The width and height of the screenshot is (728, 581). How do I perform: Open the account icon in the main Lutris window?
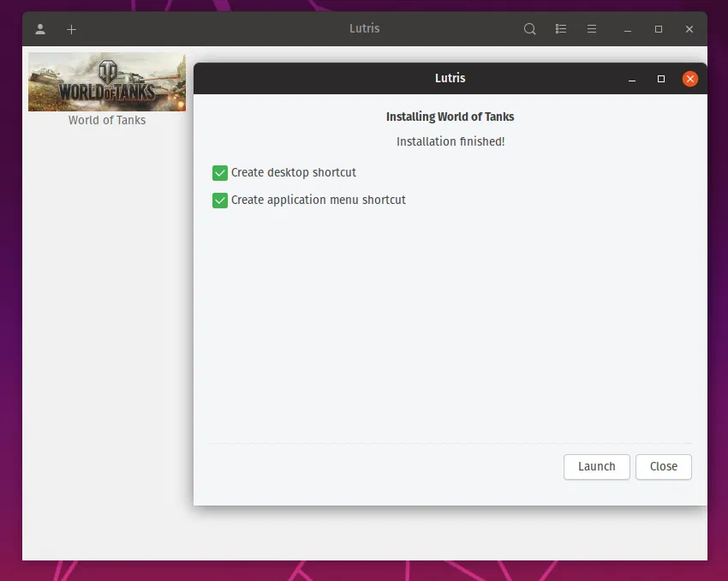click(40, 29)
